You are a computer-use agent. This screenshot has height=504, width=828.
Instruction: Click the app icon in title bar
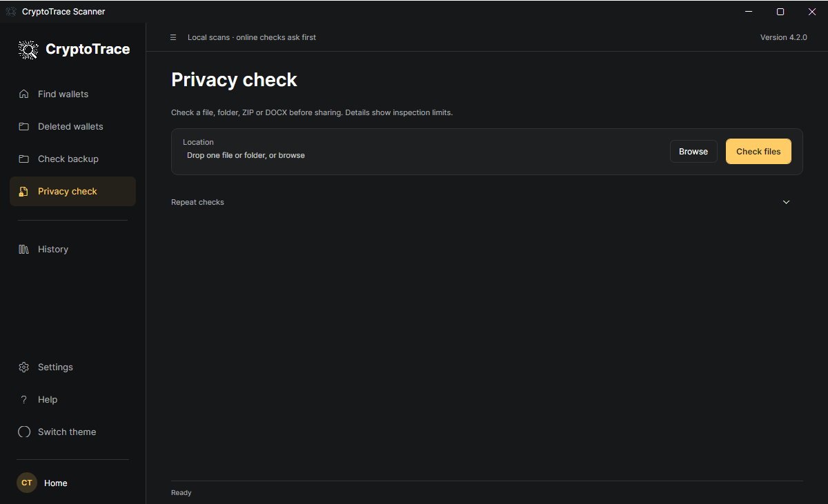click(11, 12)
